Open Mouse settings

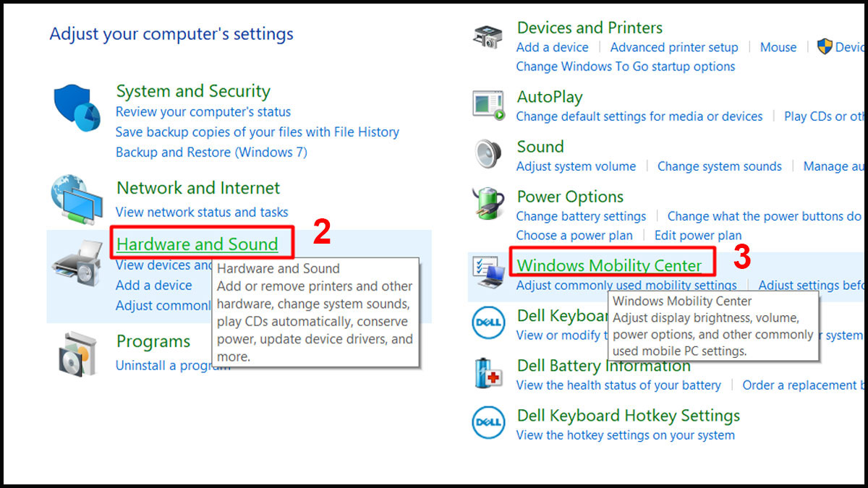click(x=778, y=46)
